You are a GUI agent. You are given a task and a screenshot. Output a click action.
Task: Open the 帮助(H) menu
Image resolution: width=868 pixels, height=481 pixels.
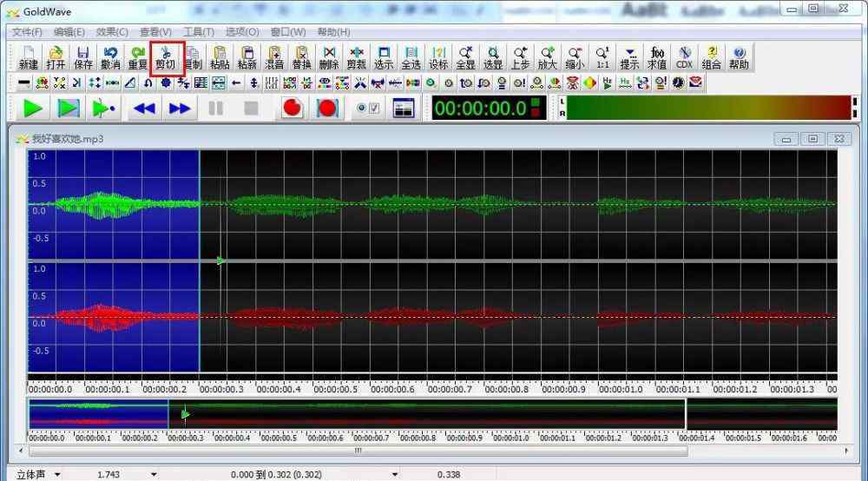(x=333, y=32)
